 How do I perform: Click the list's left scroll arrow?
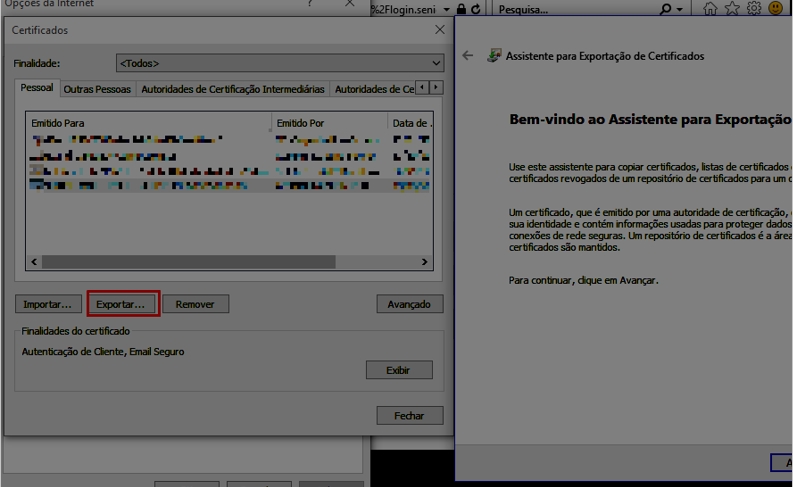click(x=34, y=261)
